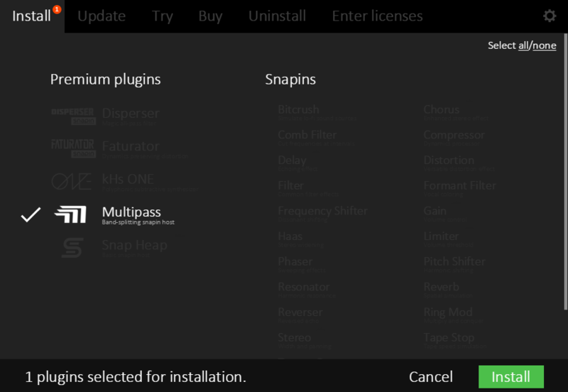Open the settings gear icon
Screen dimensions: 568x392
coord(550,16)
